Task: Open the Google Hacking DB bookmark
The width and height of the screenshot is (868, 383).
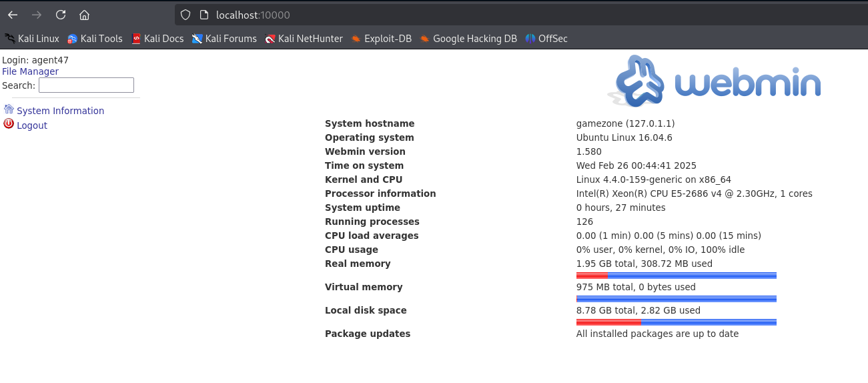Action: pyautogui.click(x=468, y=39)
